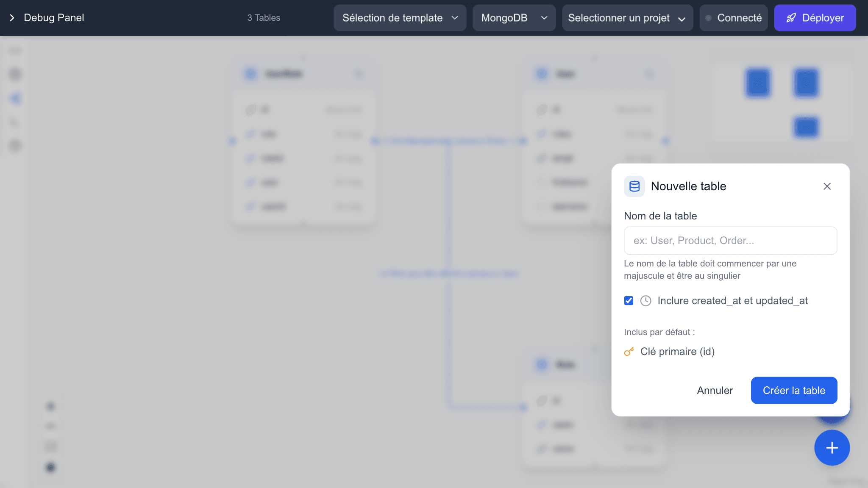
Task: Click the fourth icon in the left sidebar
Action: pyautogui.click(x=15, y=122)
